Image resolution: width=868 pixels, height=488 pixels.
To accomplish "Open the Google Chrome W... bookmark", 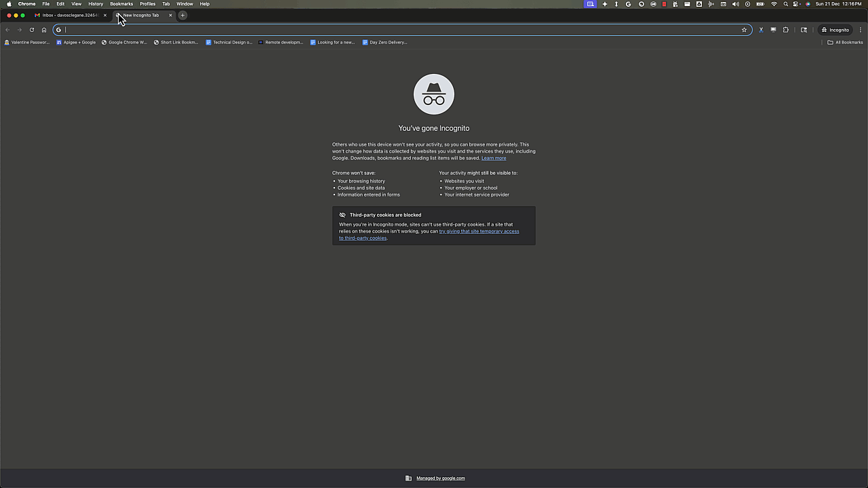I will pos(124,42).
